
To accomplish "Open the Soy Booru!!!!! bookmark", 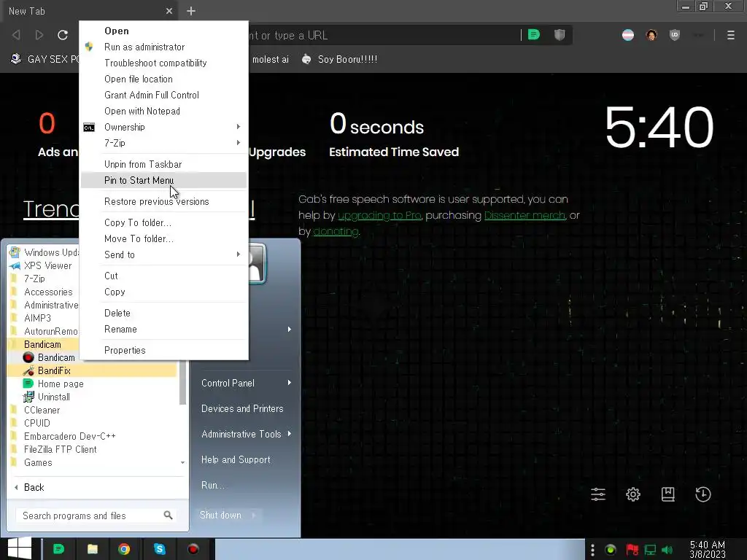I will pyautogui.click(x=339, y=59).
